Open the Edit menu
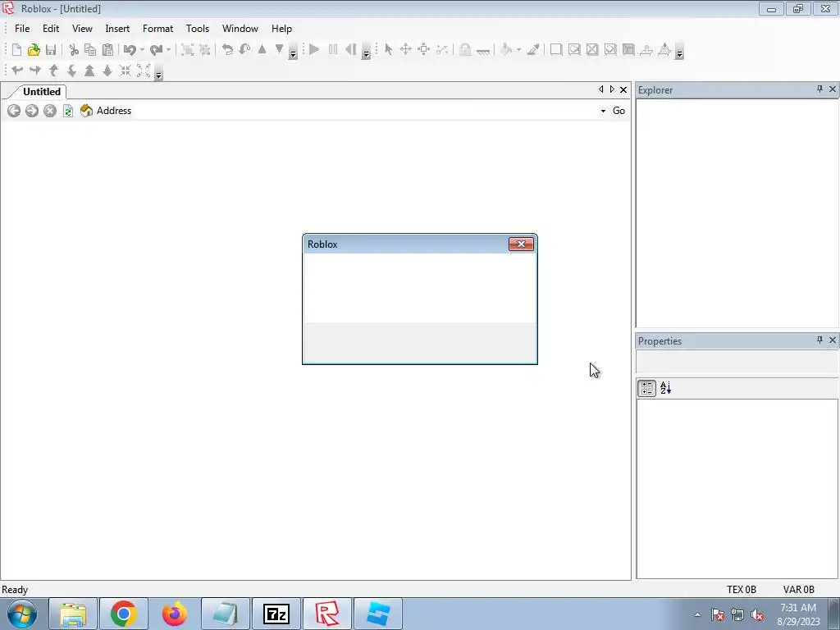 tap(51, 29)
